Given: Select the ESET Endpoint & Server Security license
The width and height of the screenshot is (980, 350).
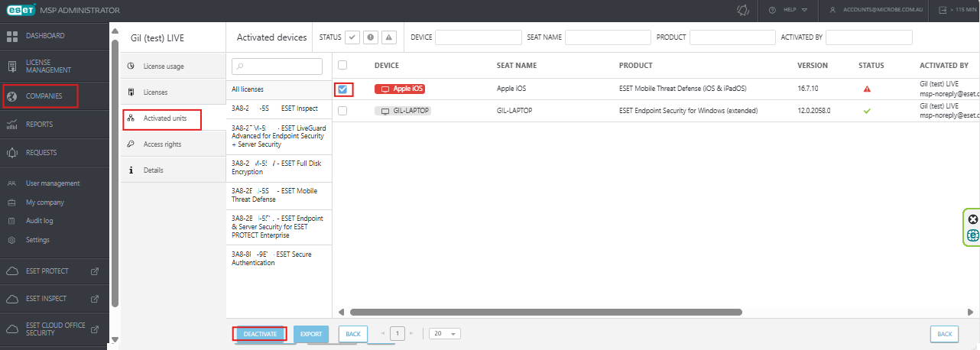Looking at the screenshot, I should point(280,228).
